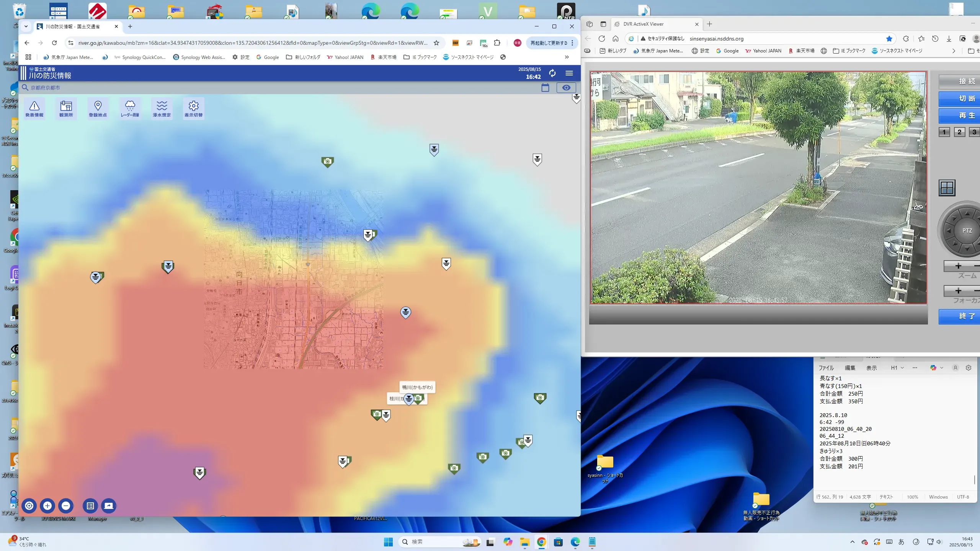Toggle the quad split-screen view button

point(947,188)
